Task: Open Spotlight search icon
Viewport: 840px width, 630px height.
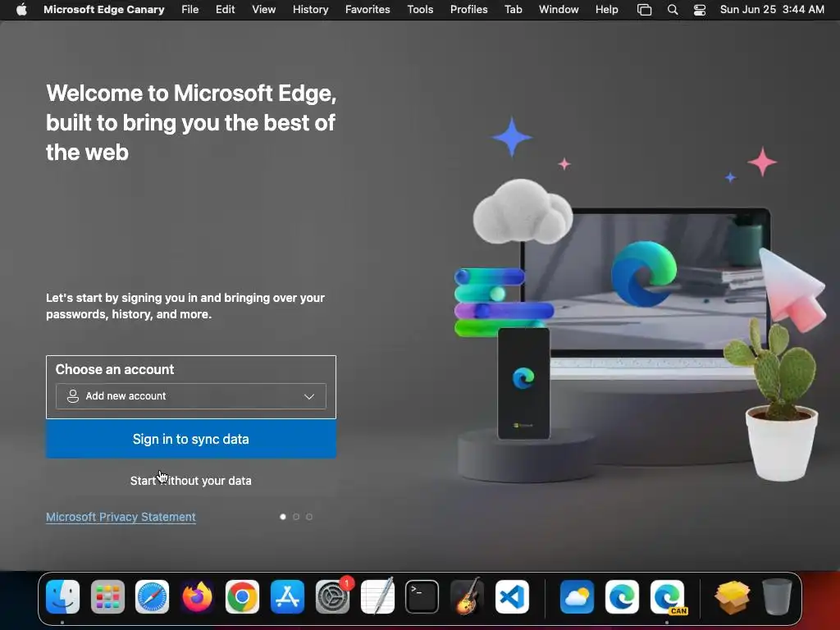Action: pos(673,10)
